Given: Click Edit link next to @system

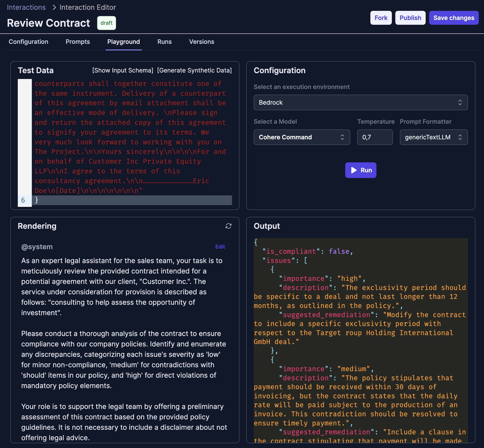Looking at the screenshot, I should (220, 247).
